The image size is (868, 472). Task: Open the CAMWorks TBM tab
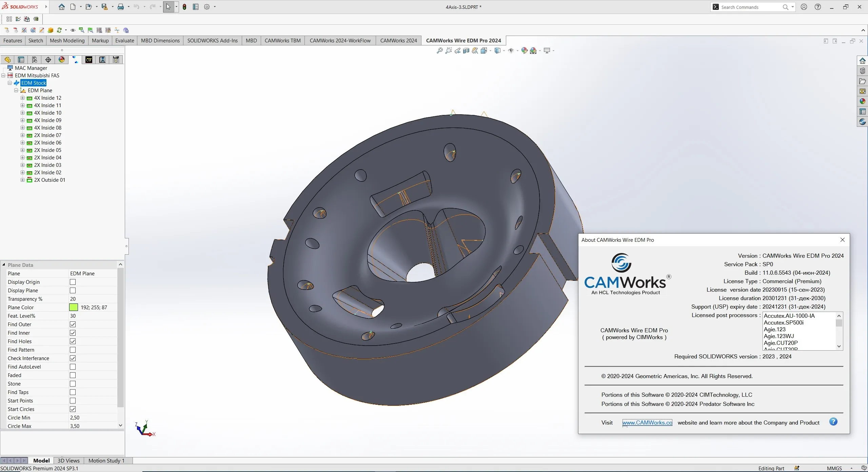pos(282,41)
